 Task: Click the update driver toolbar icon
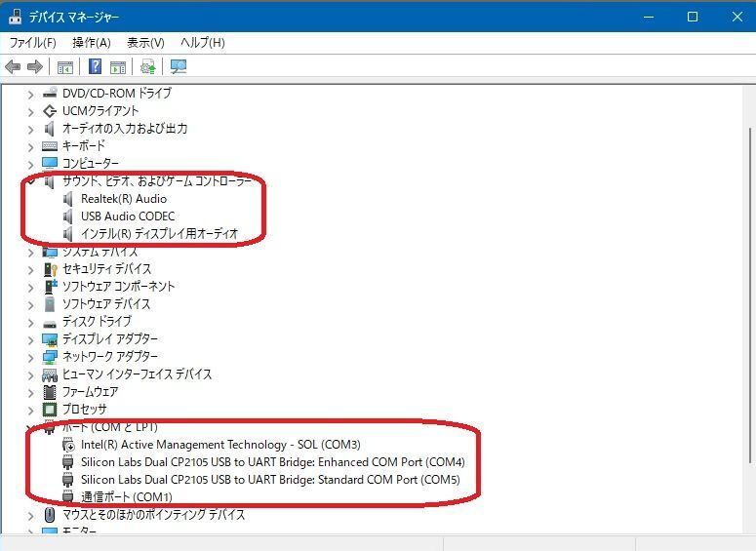pyautogui.click(x=147, y=67)
